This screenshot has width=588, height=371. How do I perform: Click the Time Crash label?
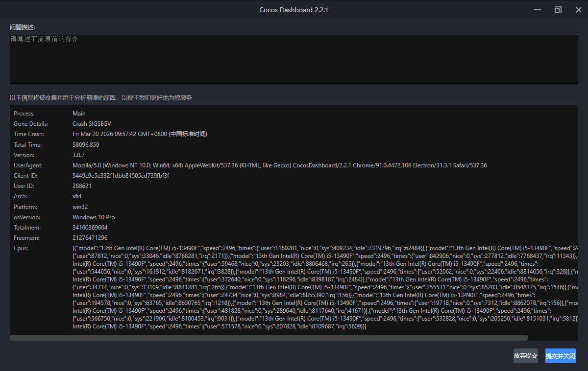coord(29,134)
